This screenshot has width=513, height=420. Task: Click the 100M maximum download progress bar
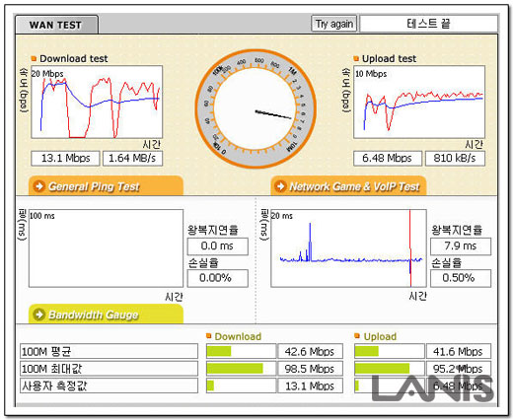click(x=241, y=369)
